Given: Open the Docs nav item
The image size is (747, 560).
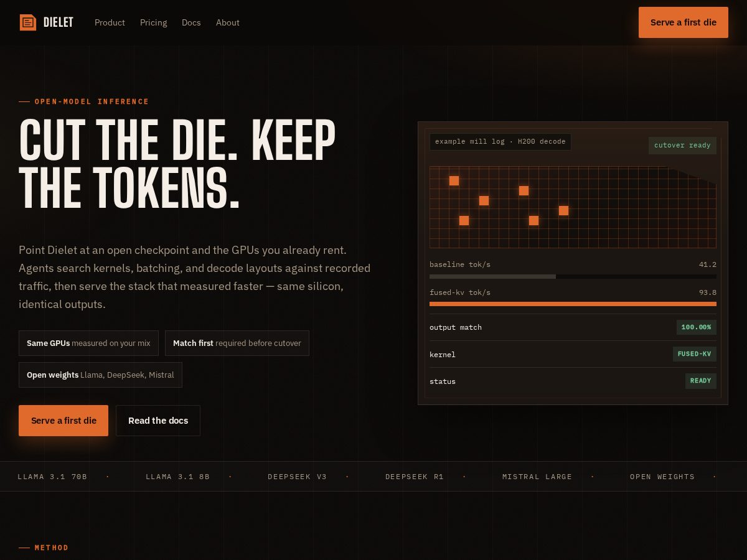Looking at the screenshot, I should [x=191, y=22].
